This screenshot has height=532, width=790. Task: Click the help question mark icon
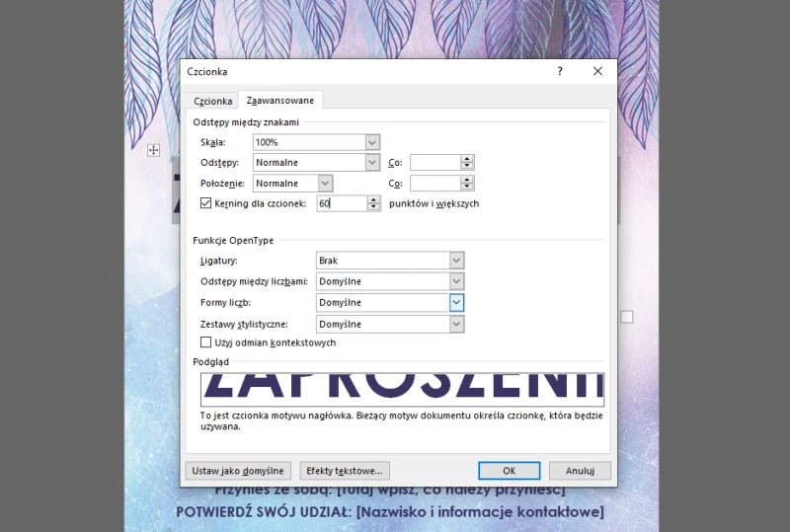[560, 71]
